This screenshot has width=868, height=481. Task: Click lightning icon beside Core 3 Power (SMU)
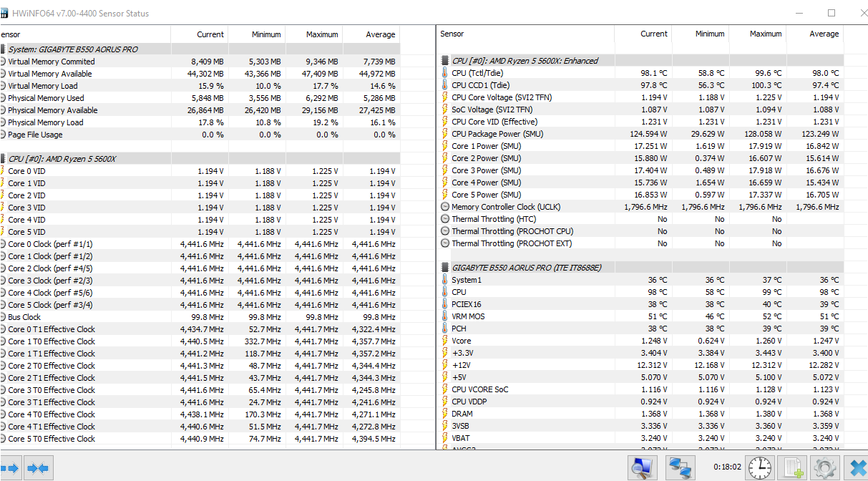pos(445,170)
